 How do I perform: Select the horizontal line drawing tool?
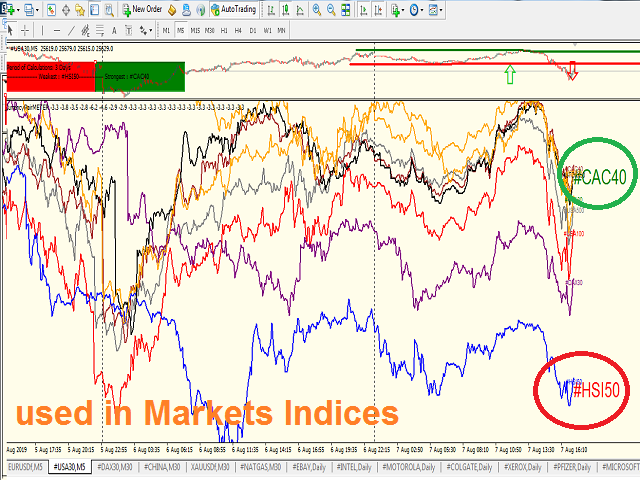(57, 30)
